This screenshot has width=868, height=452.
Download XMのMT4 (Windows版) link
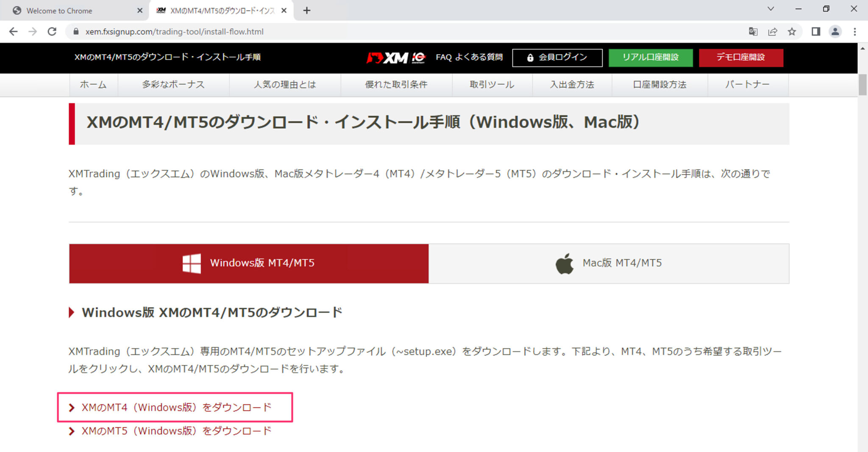(x=176, y=408)
